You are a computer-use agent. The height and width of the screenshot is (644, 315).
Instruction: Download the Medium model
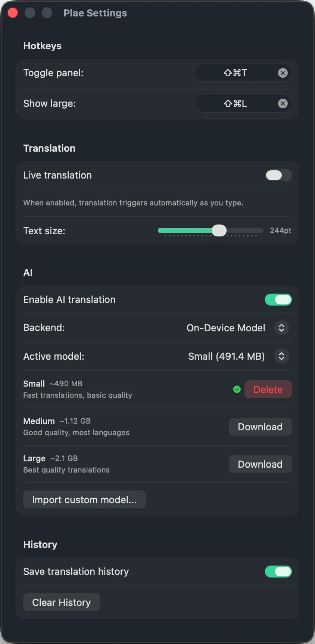[x=260, y=426]
